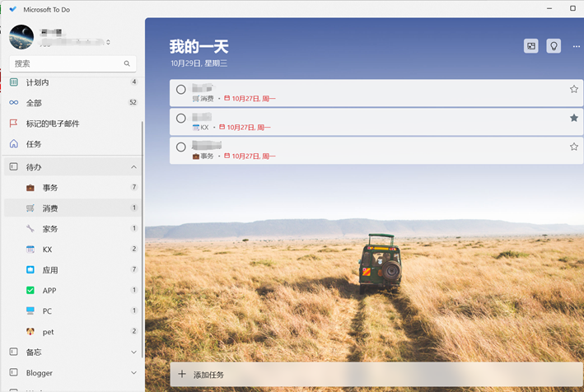Click the three-dot more options icon

click(x=576, y=46)
